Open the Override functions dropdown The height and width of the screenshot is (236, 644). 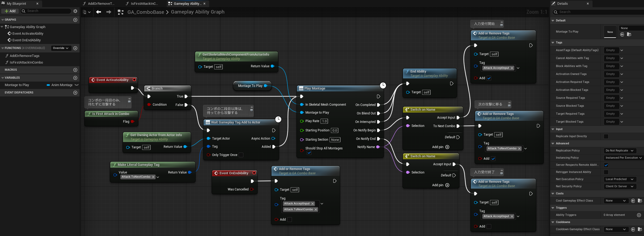61,48
